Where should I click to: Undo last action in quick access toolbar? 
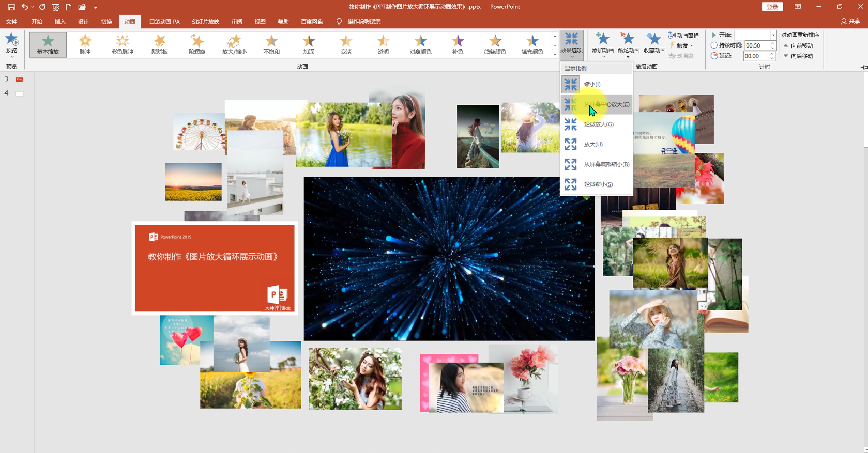[24, 7]
